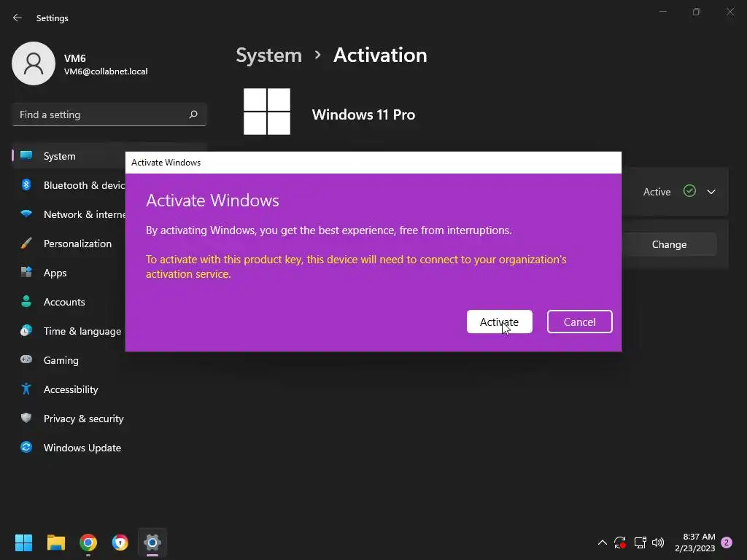The image size is (747, 560).
Task: Open Google Chrome from taskbar
Action: pyautogui.click(x=88, y=542)
